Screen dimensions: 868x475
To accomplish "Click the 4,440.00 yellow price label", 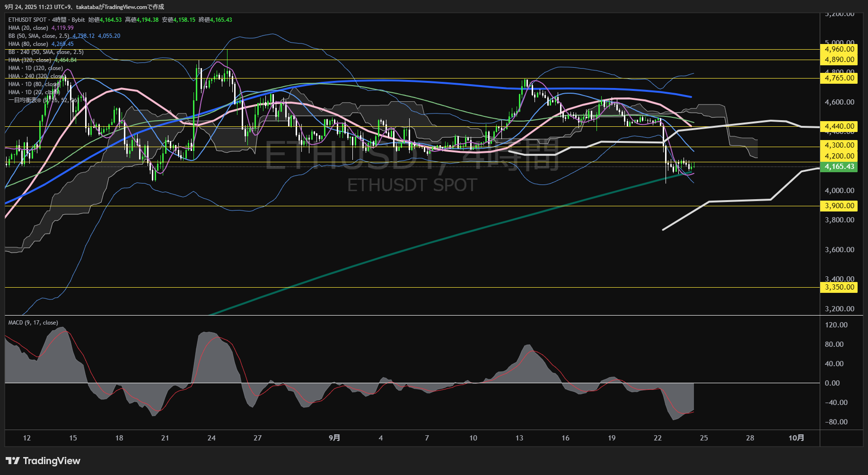I will pyautogui.click(x=839, y=126).
